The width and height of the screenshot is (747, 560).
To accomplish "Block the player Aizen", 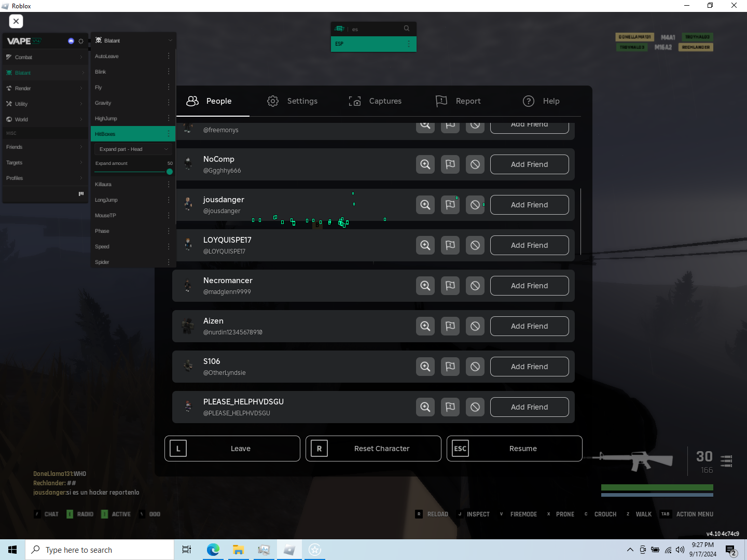I will pos(475,326).
